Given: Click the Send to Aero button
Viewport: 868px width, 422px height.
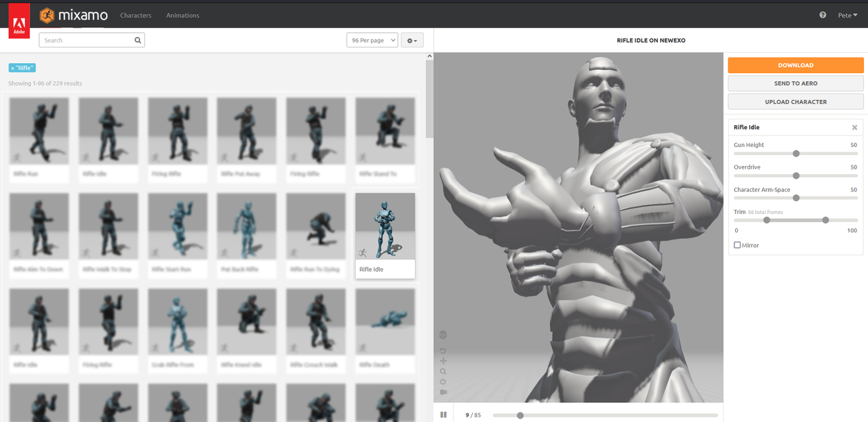Looking at the screenshot, I should pos(795,83).
